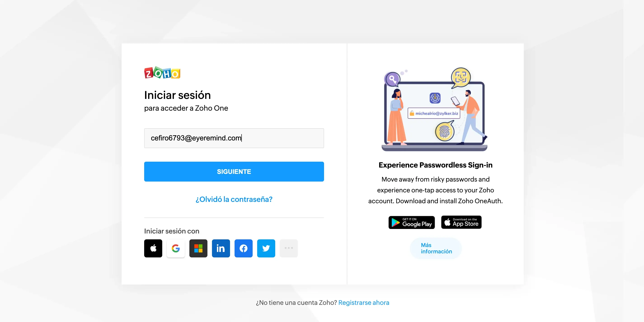644x322 pixels.
Task: Click Más información button
Action: pyautogui.click(x=436, y=248)
